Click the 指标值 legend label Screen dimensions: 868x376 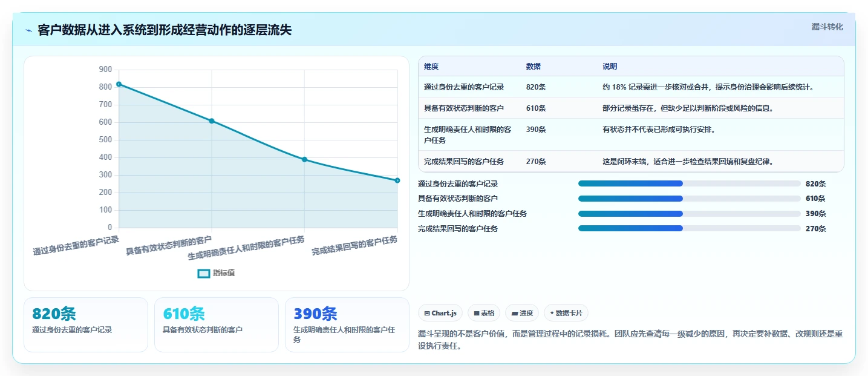(x=224, y=273)
